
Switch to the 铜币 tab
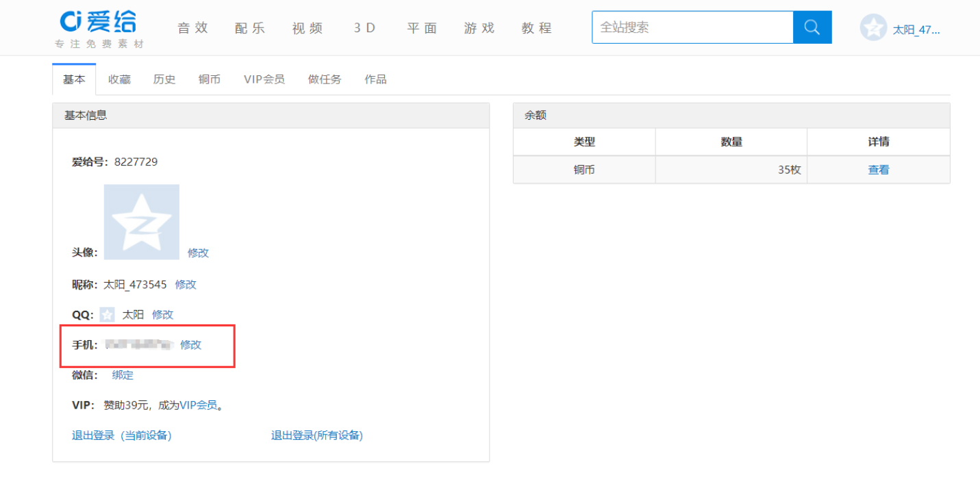tap(210, 79)
